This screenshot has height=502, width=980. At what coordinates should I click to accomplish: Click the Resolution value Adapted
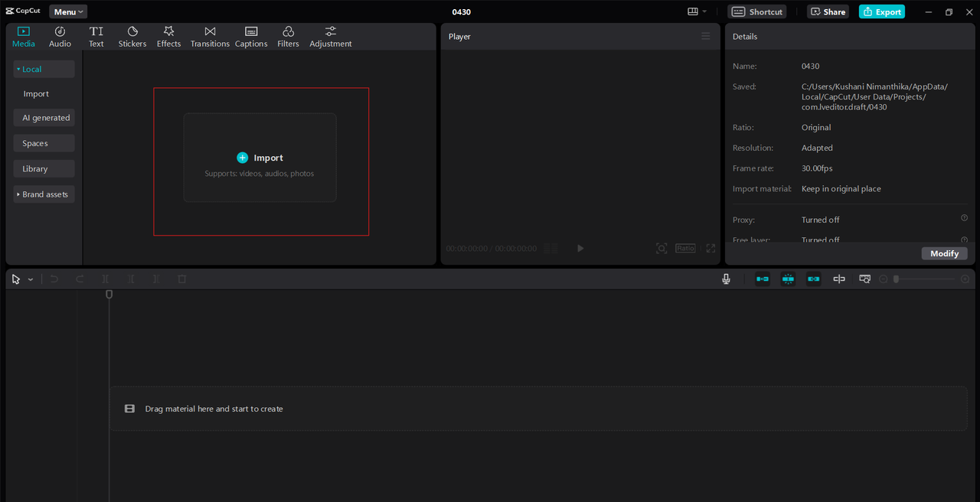click(x=817, y=148)
